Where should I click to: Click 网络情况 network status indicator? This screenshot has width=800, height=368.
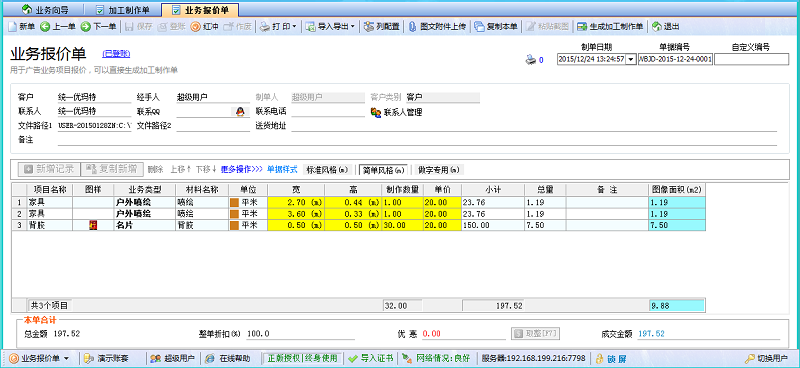coord(436,358)
